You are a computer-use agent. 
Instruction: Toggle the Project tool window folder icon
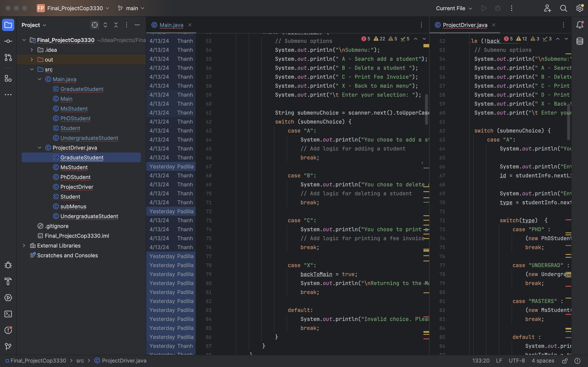(x=8, y=24)
